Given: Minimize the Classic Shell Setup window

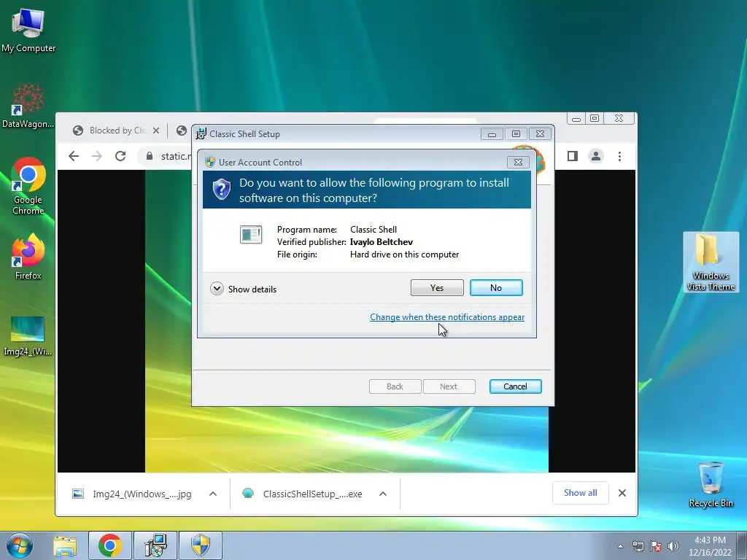Looking at the screenshot, I should pyautogui.click(x=492, y=134).
